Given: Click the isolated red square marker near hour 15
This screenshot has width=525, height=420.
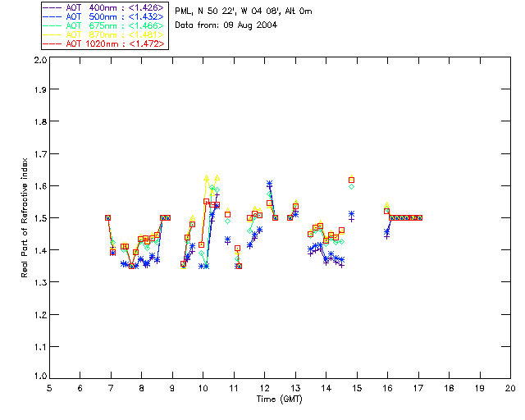Looking at the screenshot, I should click(x=352, y=180).
